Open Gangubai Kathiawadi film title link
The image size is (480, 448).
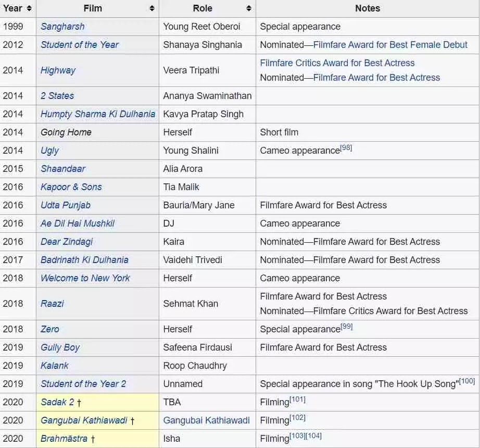point(84,420)
